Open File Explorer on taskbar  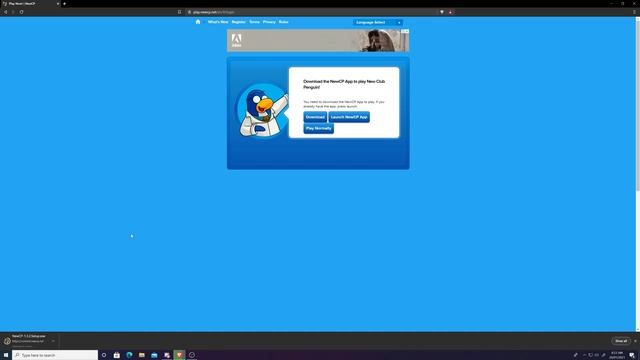(x=142, y=355)
